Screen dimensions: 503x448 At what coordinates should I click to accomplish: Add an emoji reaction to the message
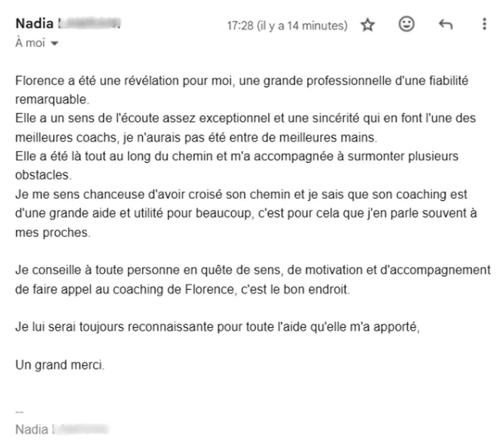pos(406,24)
